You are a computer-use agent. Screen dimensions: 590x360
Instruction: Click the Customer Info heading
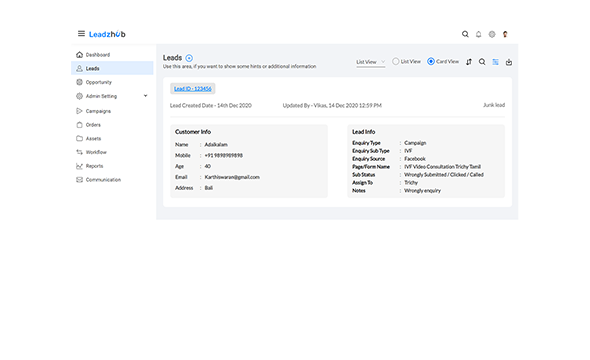[x=193, y=132]
